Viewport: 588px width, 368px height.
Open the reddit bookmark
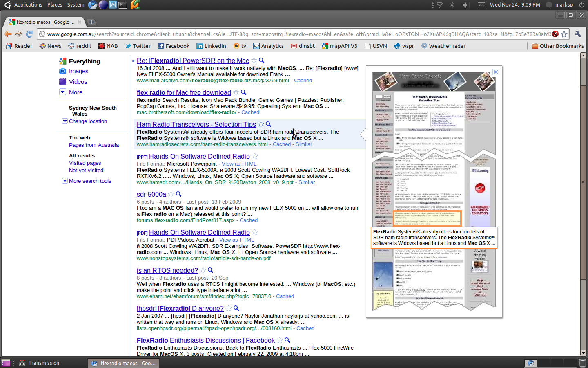click(80, 46)
